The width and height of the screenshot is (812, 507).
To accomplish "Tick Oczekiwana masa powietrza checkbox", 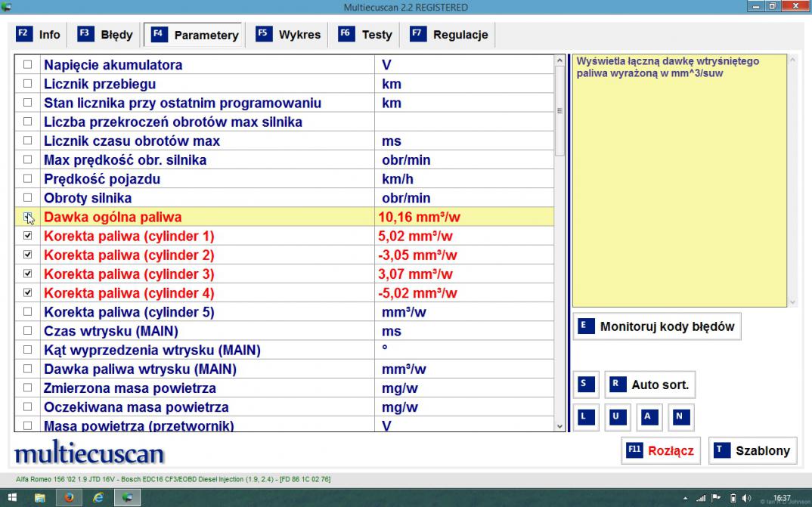I will pyautogui.click(x=27, y=407).
